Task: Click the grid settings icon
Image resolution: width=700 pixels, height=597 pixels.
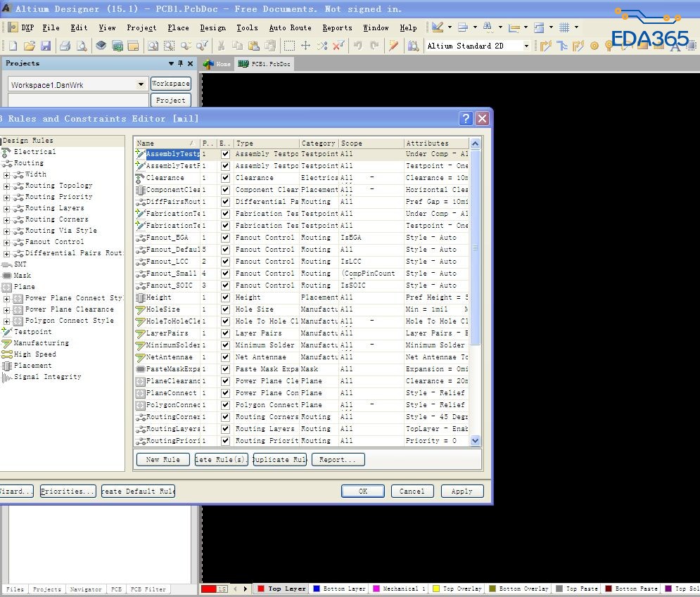Action: coord(564,27)
